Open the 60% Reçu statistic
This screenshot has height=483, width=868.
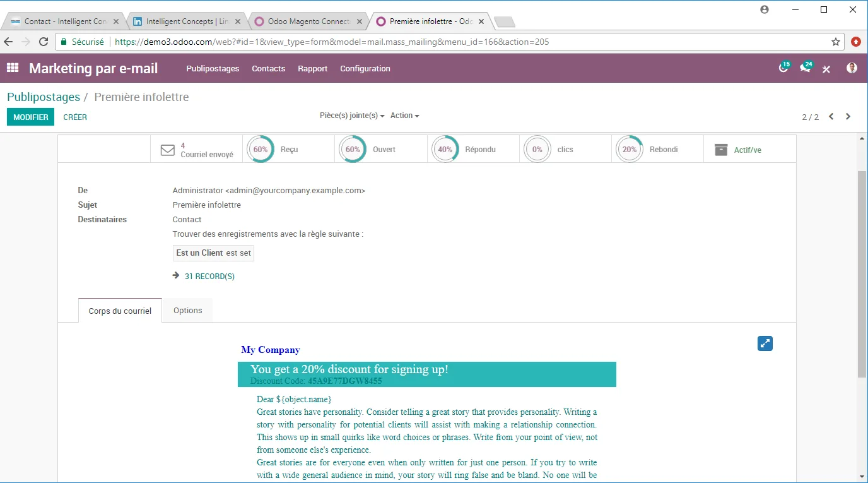289,150
